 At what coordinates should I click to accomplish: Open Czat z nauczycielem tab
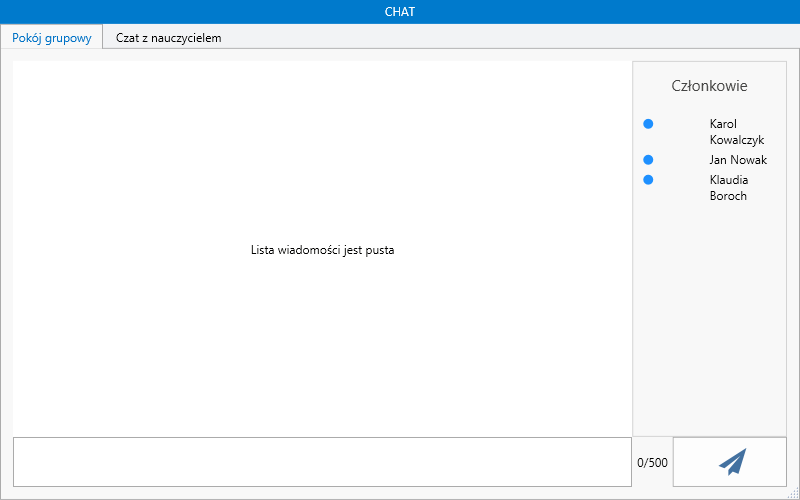pos(168,38)
